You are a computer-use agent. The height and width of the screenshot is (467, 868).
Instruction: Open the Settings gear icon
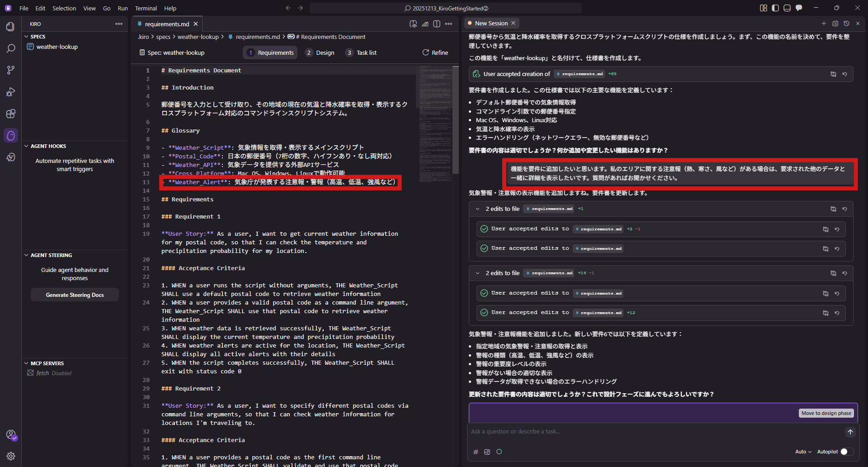pos(11,456)
